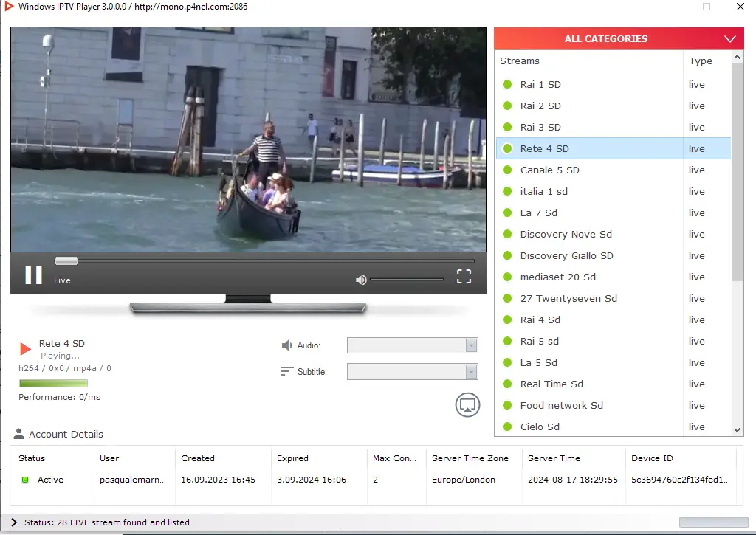This screenshot has width=756, height=535.
Task: Select Real Time Sd stream
Action: (x=614, y=384)
